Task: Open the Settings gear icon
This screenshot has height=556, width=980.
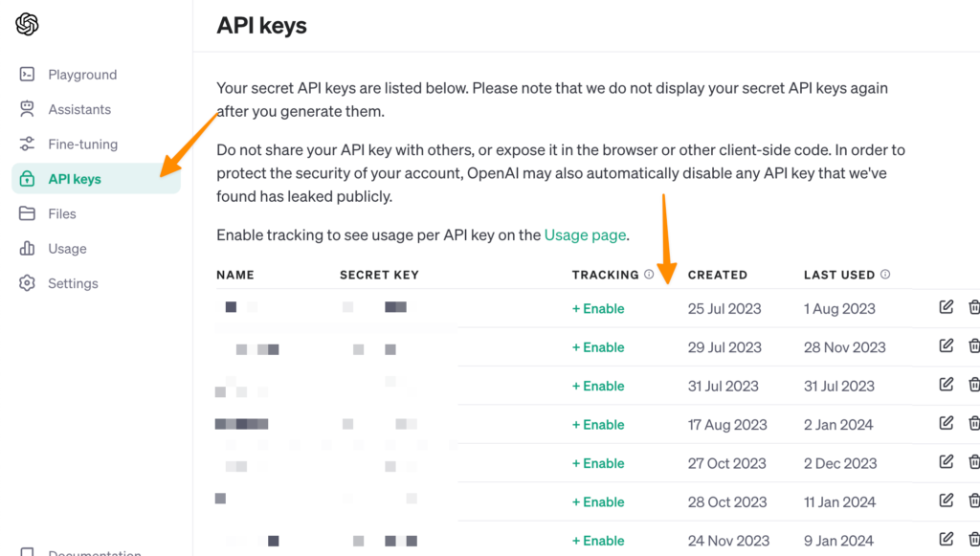Action: click(28, 283)
